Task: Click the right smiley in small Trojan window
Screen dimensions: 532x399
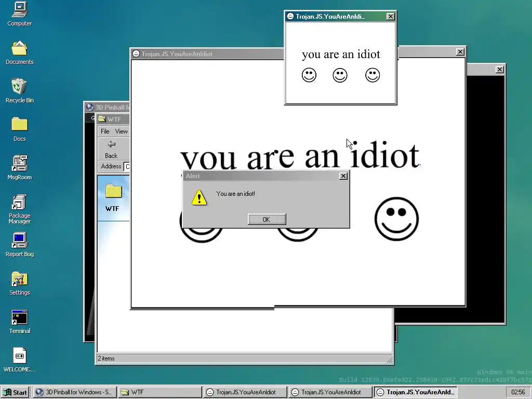Action: pyautogui.click(x=373, y=75)
